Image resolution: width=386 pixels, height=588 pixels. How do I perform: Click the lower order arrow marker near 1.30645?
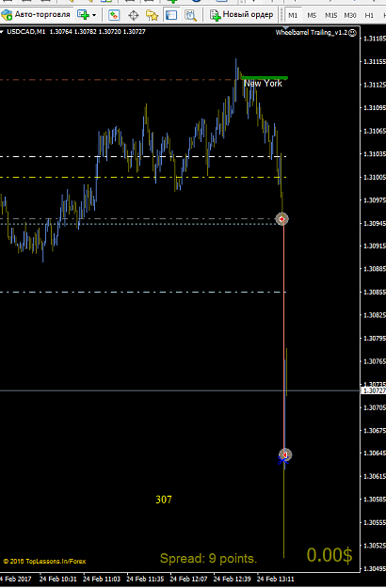coord(285,454)
